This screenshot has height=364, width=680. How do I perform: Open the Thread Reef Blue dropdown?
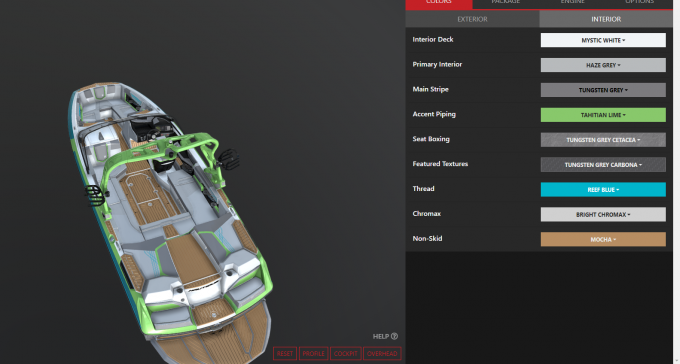click(x=603, y=190)
